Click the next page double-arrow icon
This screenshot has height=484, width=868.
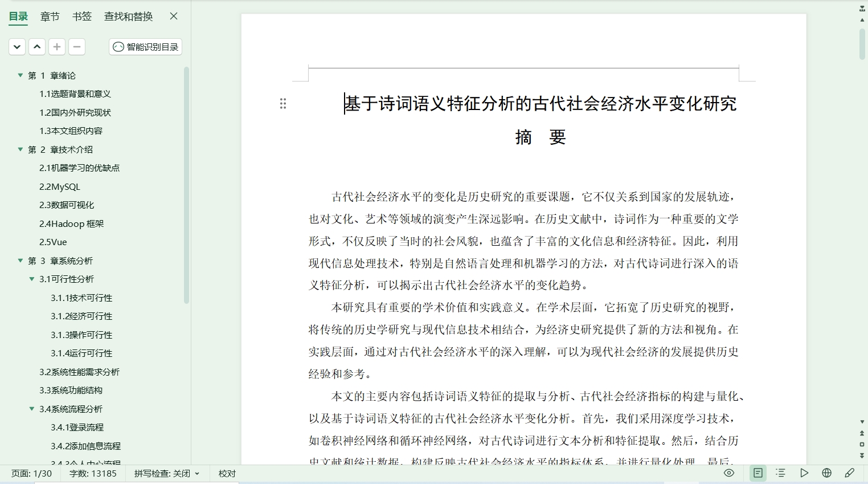(862, 455)
